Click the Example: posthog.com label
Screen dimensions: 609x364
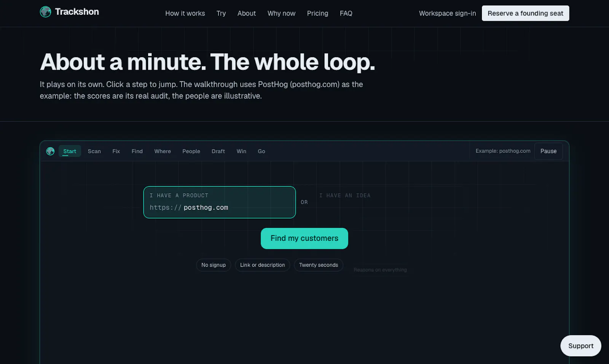503,151
